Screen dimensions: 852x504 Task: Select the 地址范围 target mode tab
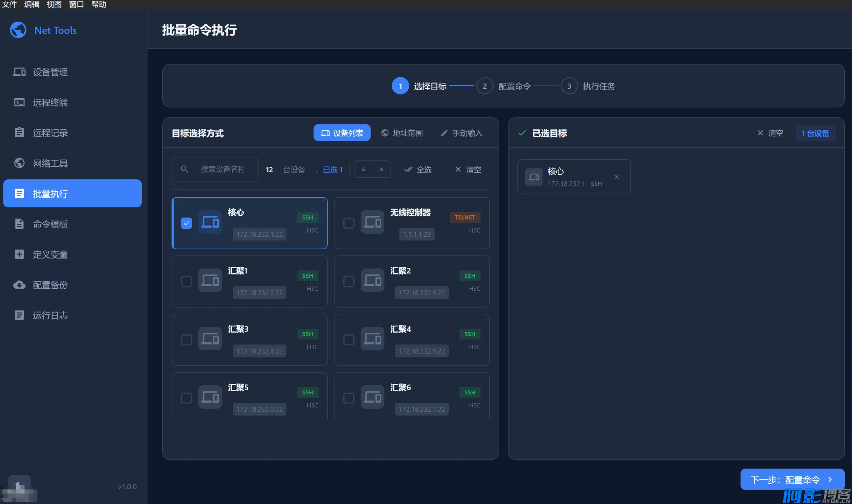[402, 133]
